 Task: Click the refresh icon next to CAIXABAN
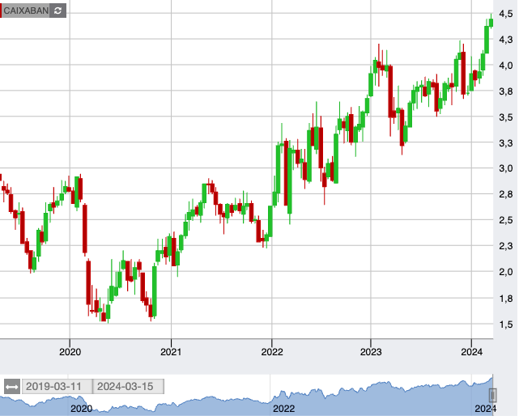click(58, 11)
